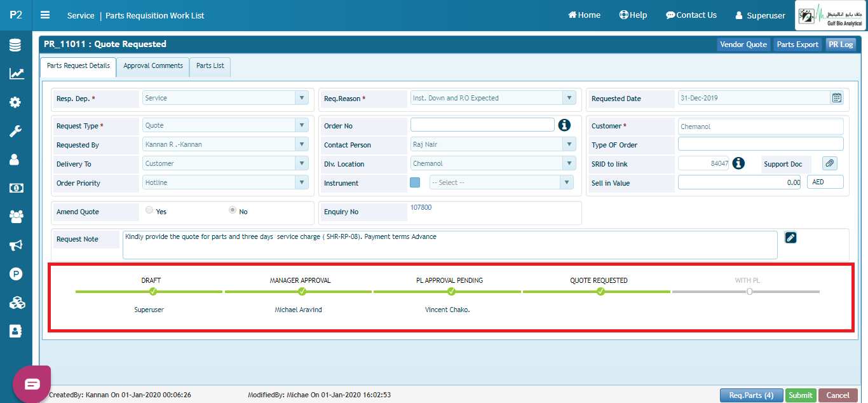Click the Type OF Order input field
The height and width of the screenshot is (403, 868).
pyautogui.click(x=761, y=144)
